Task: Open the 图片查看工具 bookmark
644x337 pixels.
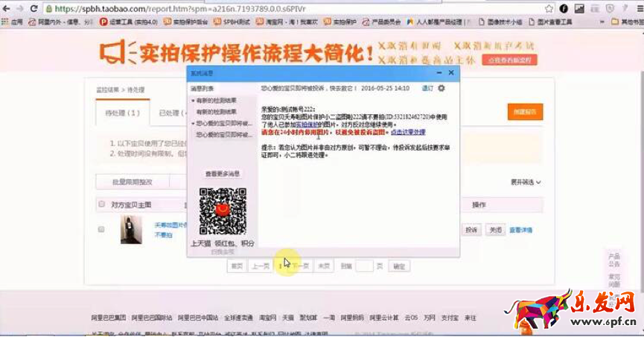Action: tap(550, 22)
